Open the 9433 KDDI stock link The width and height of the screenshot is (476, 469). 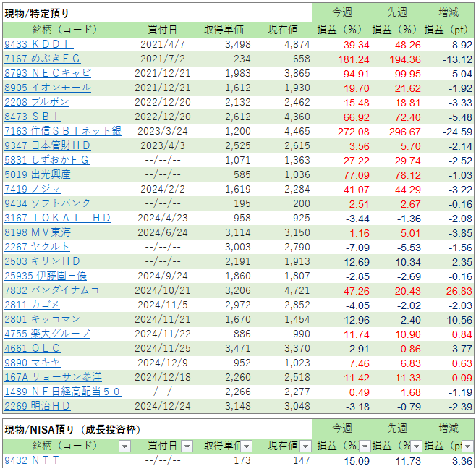point(39,44)
